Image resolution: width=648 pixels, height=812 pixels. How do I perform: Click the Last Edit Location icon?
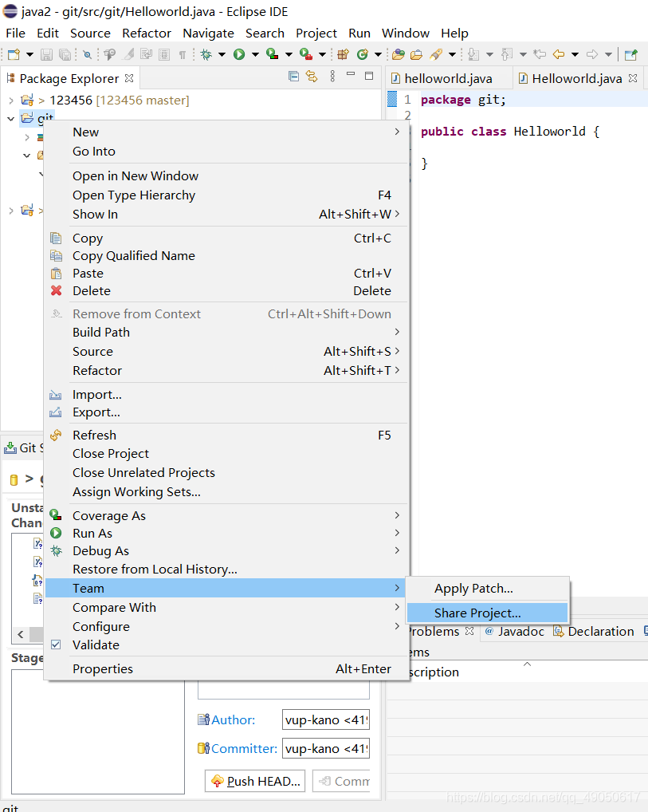point(540,54)
